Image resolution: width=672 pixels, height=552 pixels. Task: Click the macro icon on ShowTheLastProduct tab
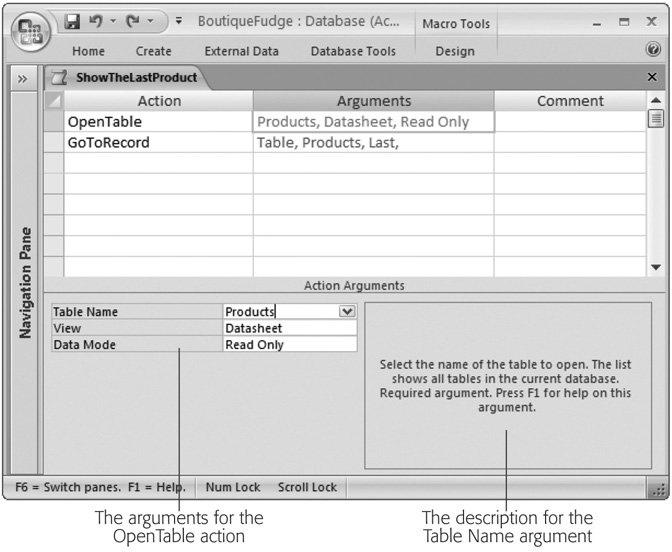[60, 77]
